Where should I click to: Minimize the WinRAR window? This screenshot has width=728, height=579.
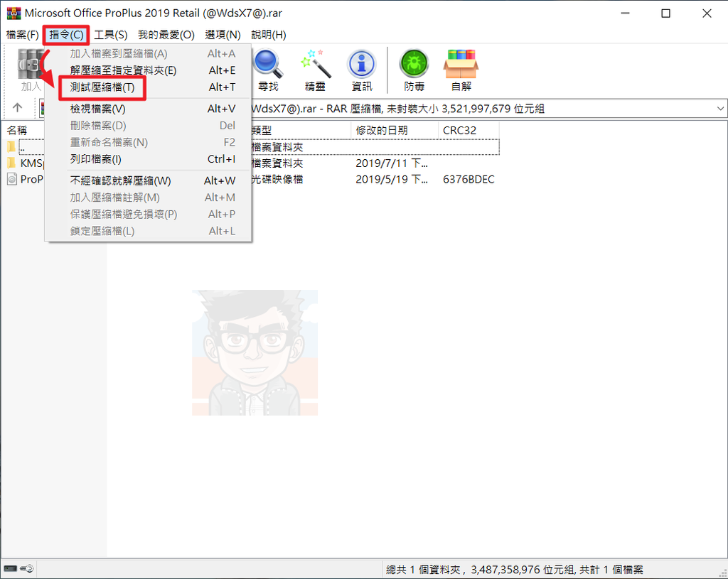coord(626,13)
